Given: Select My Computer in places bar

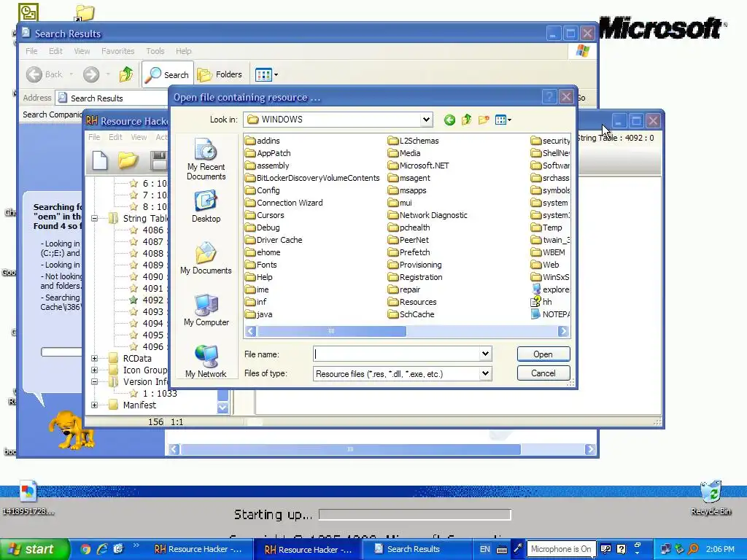Looking at the screenshot, I should (206, 310).
